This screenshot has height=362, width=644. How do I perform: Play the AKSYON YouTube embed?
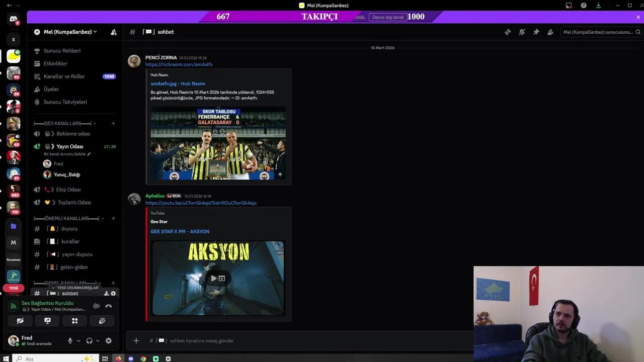pos(214,278)
